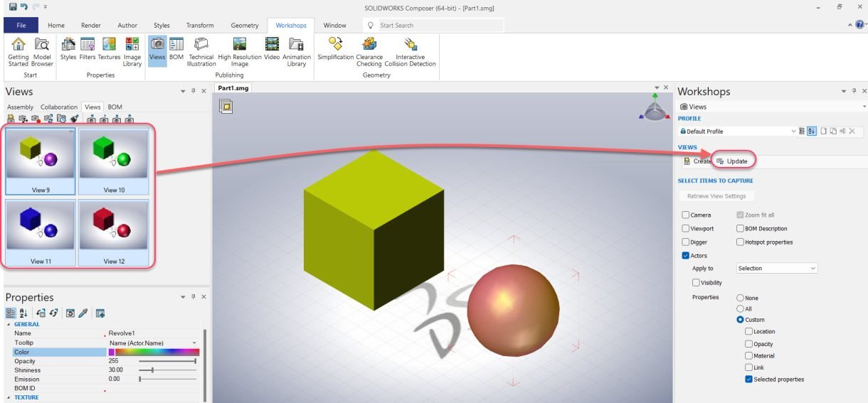Collapse the TEXTURE properties section
The height and width of the screenshot is (403, 868).
pos(9,397)
